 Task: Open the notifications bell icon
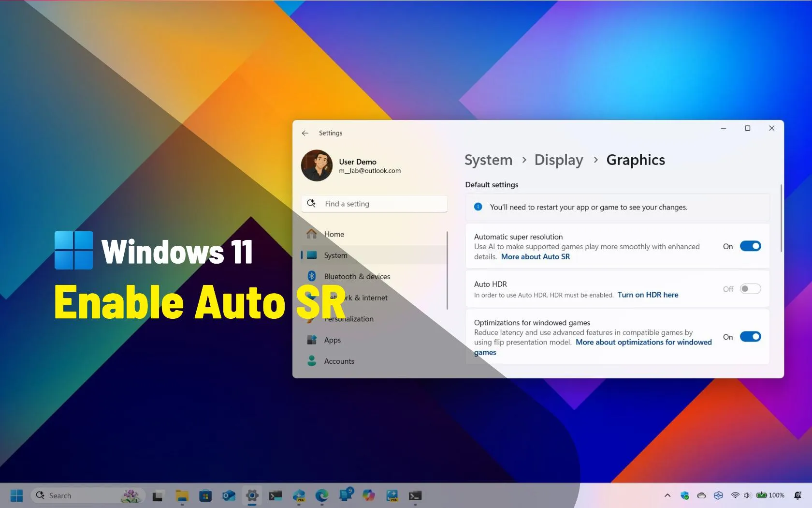(x=798, y=495)
